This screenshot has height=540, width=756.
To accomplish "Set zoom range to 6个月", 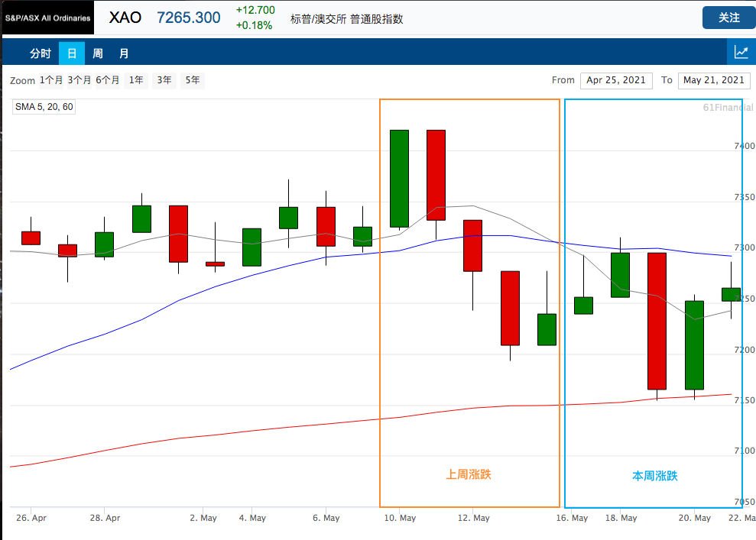I will coord(108,80).
